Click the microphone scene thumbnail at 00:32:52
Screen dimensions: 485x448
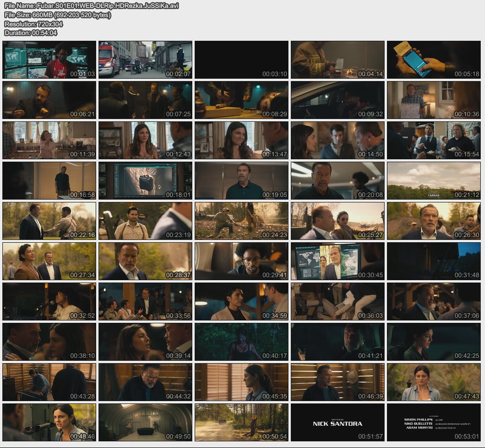[x=49, y=302]
